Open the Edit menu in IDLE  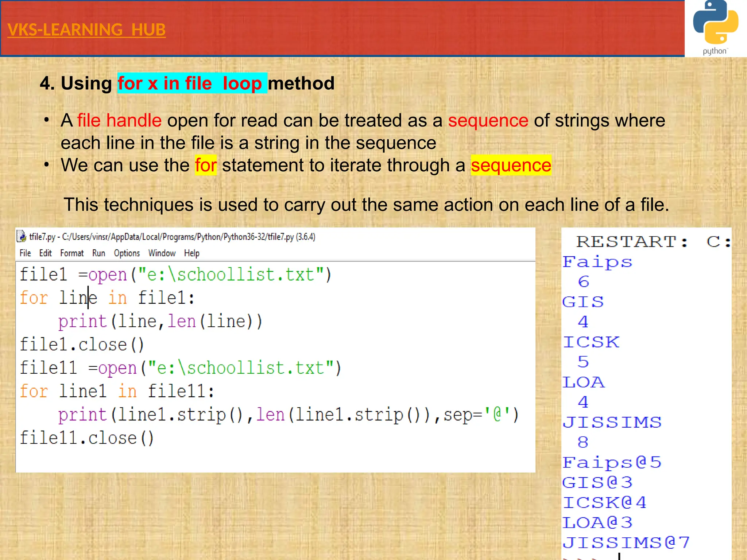[46, 253]
